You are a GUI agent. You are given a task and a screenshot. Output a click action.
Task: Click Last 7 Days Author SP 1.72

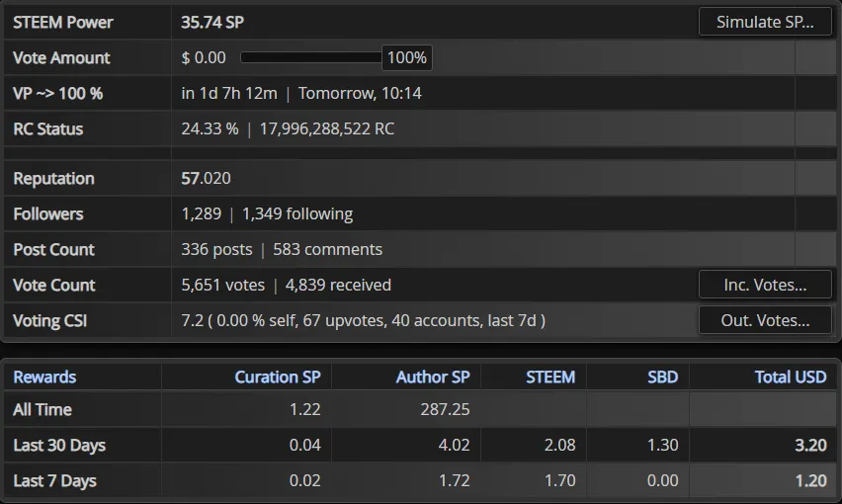point(455,480)
